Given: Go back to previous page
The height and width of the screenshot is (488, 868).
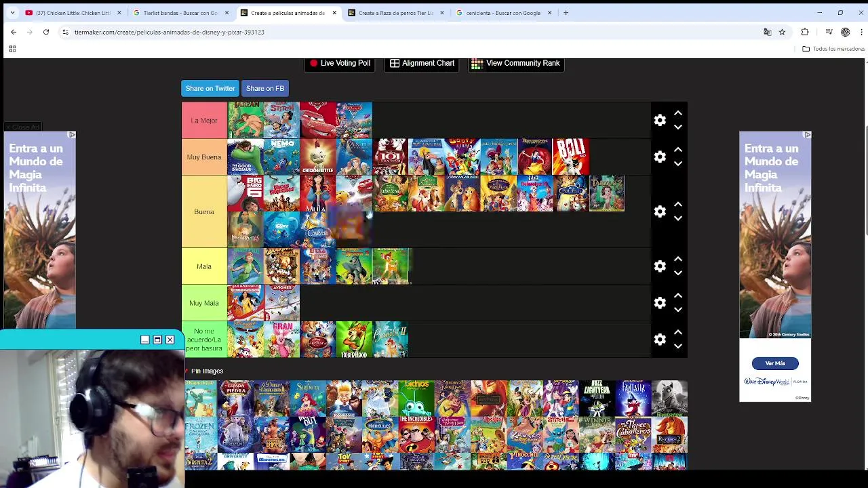Looking at the screenshot, I should pos(14,32).
